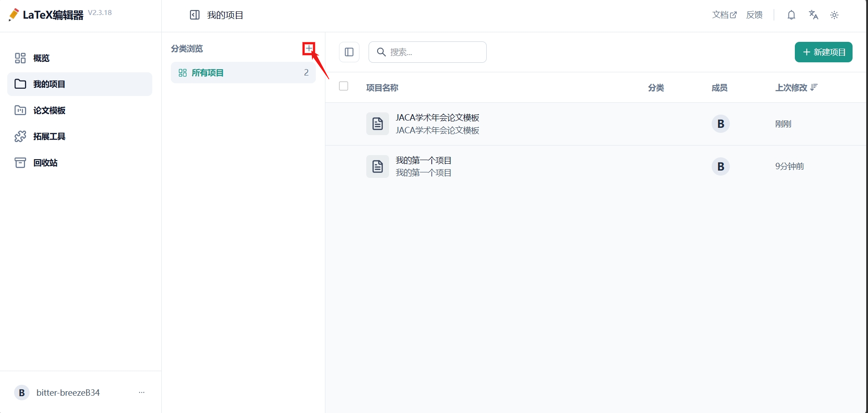868x413 pixels.
Task: Switch language via translate icon
Action: [813, 15]
